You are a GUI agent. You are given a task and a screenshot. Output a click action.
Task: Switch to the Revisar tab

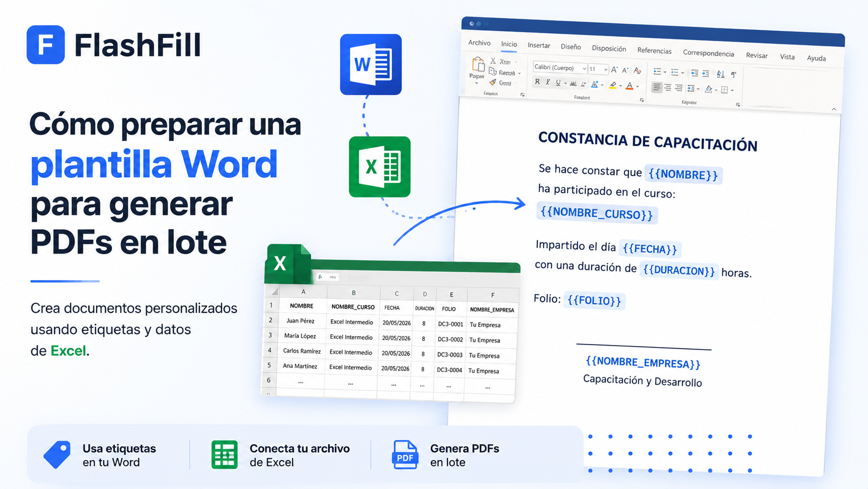click(756, 55)
